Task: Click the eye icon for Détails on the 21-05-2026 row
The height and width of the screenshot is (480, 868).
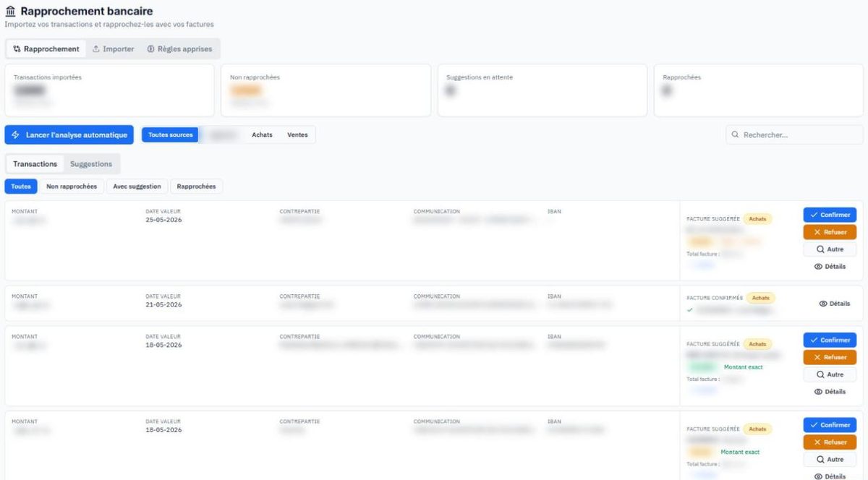Action: click(x=823, y=304)
